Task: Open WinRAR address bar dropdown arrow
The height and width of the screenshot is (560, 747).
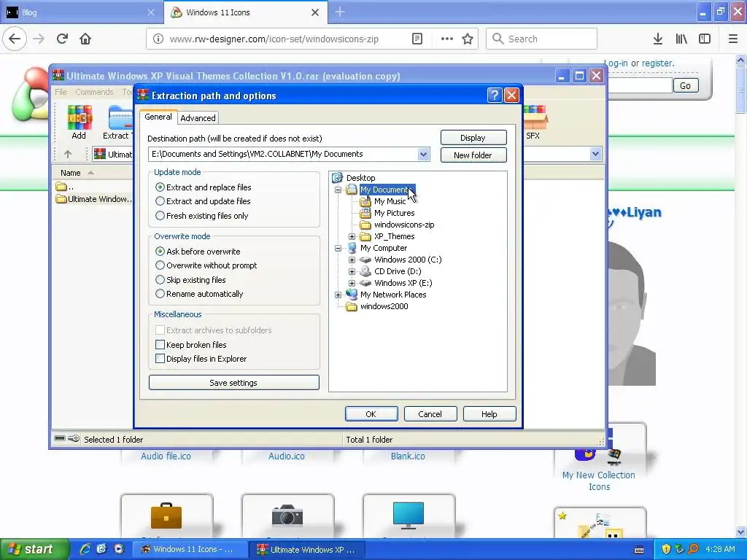Action: click(x=595, y=154)
